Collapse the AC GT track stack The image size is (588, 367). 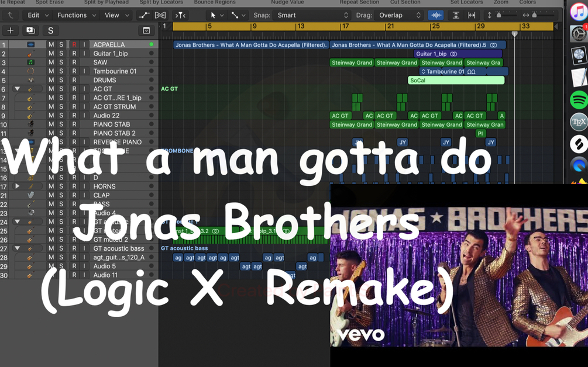17,89
